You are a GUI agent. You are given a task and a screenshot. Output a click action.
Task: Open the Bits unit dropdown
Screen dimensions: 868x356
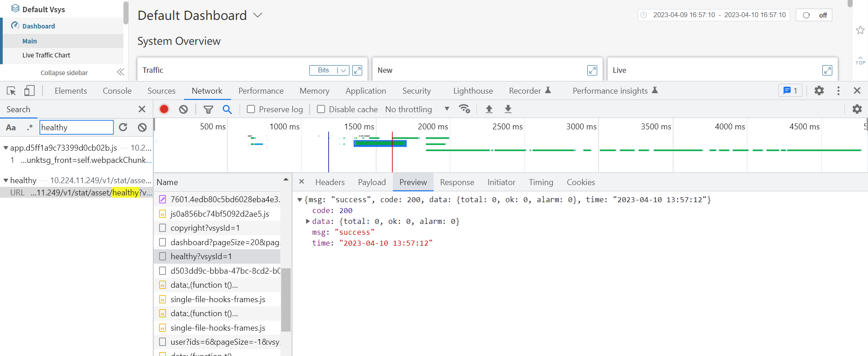click(329, 70)
